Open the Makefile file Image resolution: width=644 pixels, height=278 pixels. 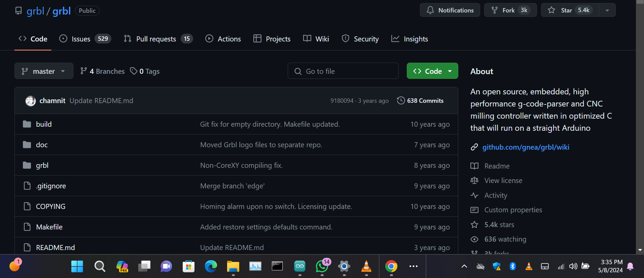tap(49, 227)
